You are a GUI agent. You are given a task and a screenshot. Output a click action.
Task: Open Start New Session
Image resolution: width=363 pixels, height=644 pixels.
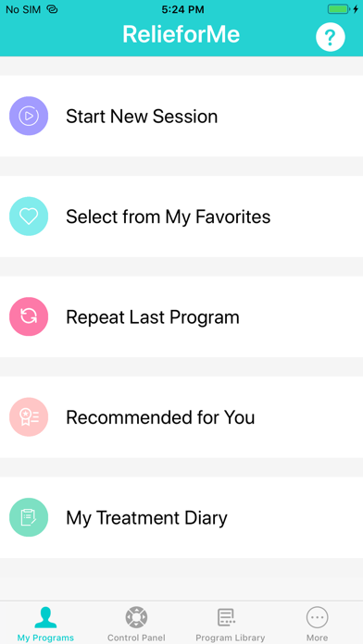[x=181, y=116]
